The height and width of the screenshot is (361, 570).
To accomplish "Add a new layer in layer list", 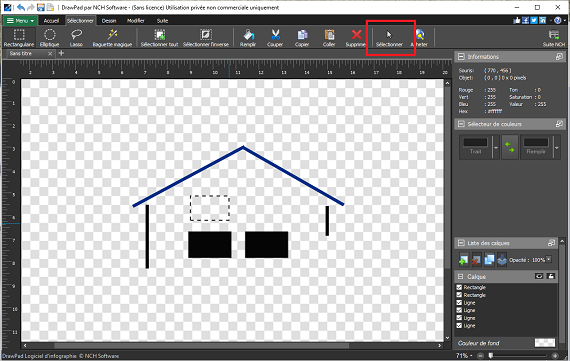I will 463,260.
